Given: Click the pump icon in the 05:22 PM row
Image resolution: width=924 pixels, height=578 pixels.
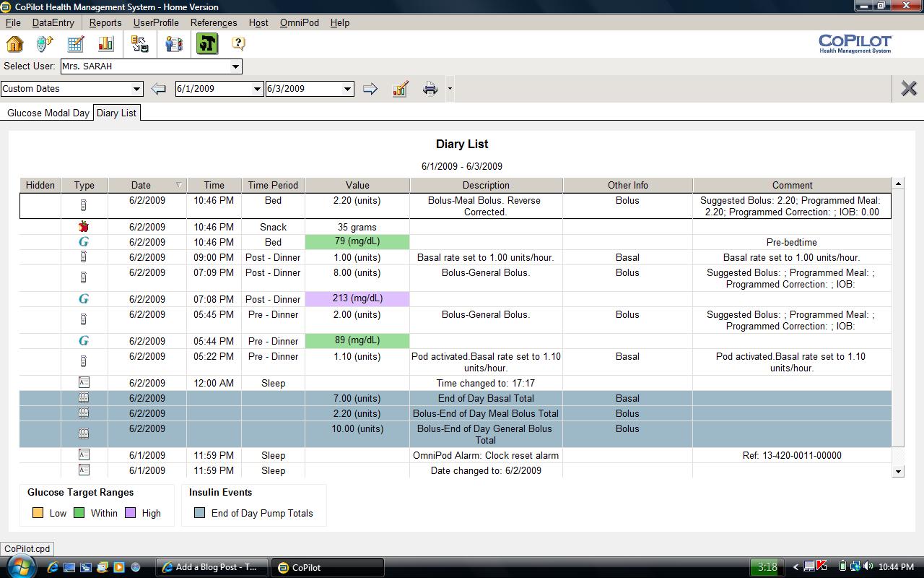Looking at the screenshot, I should [x=84, y=361].
